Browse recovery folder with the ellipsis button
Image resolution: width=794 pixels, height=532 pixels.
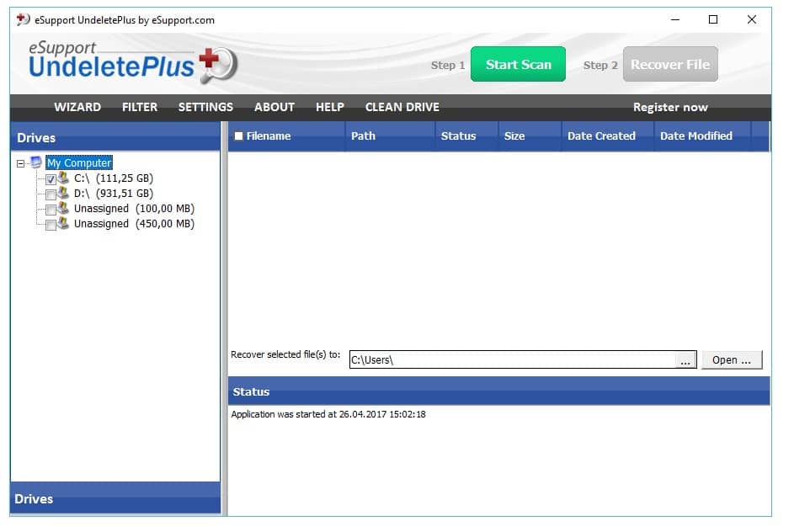coord(685,360)
